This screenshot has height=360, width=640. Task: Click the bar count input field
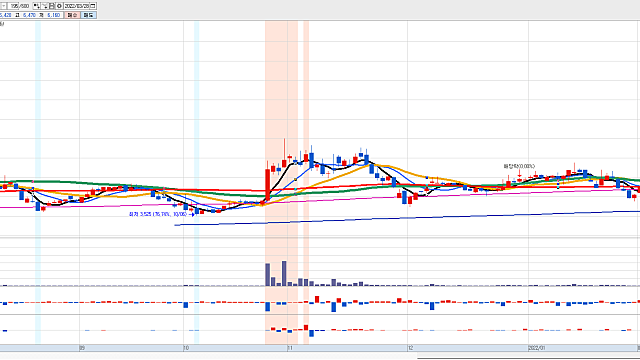pyautogui.click(x=13, y=6)
